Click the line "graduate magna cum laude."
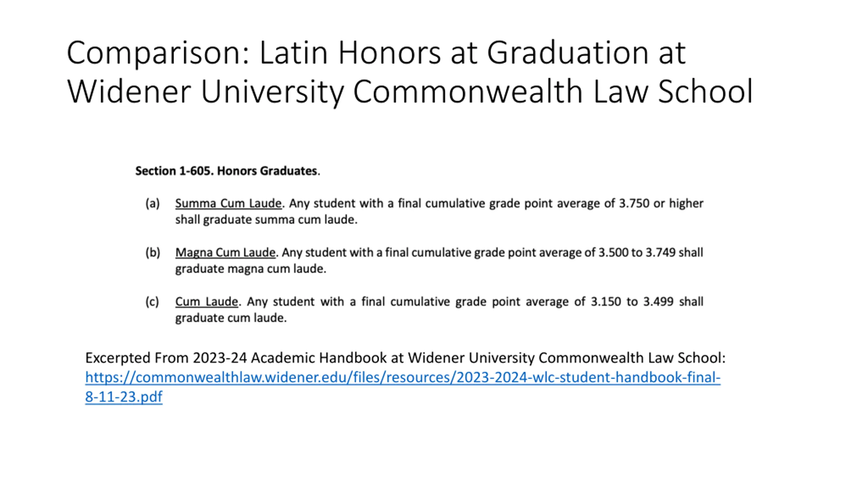Viewport: 868px width, 488px height. (x=251, y=269)
